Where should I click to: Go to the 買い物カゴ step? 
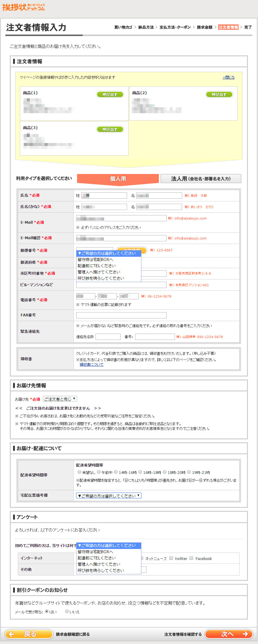tap(123, 27)
